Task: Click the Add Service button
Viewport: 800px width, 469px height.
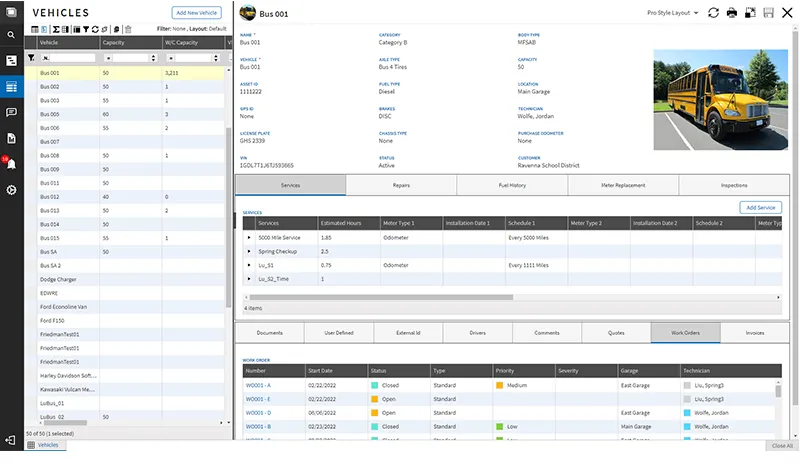Action: pos(760,207)
